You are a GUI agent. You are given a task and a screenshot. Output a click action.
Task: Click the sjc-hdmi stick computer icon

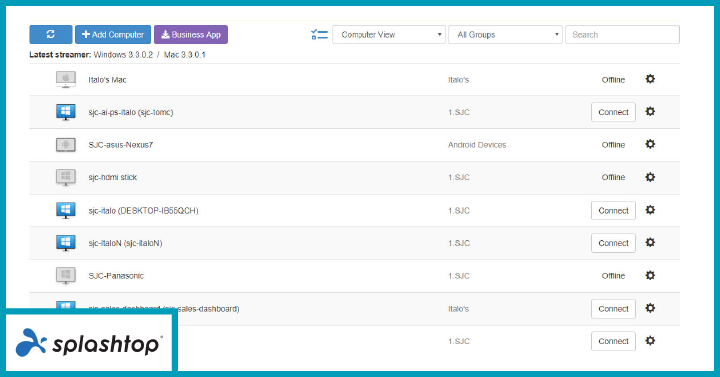[x=66, y=177]
